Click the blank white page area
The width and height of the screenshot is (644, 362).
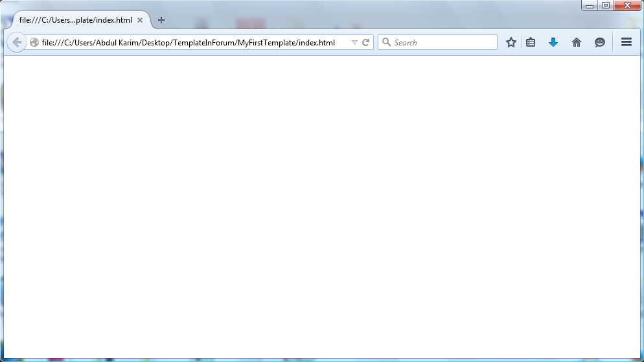(322, 208)
